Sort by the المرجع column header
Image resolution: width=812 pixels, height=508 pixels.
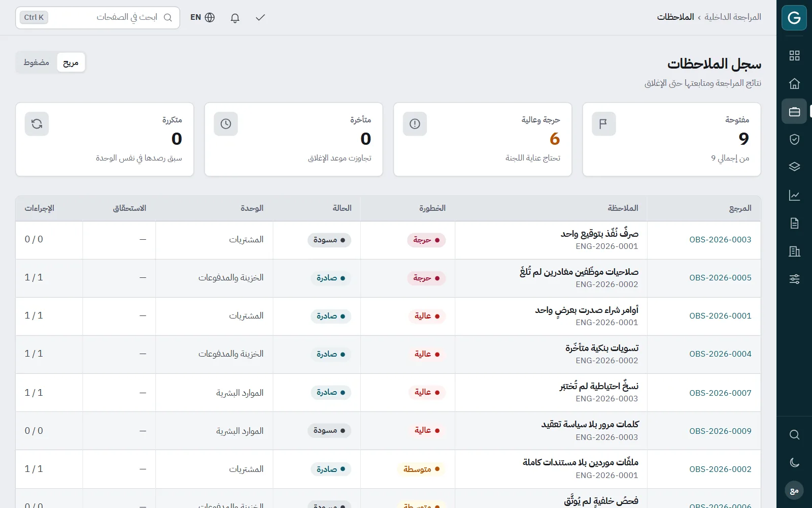740,208
